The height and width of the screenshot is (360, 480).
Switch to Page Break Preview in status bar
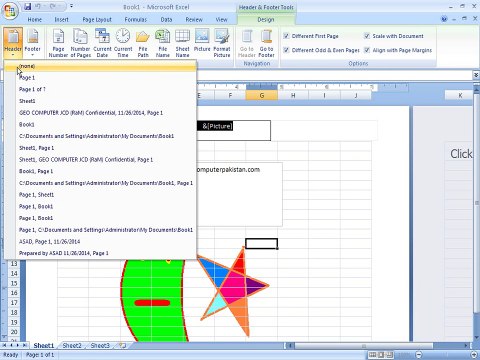pos(389,355)
